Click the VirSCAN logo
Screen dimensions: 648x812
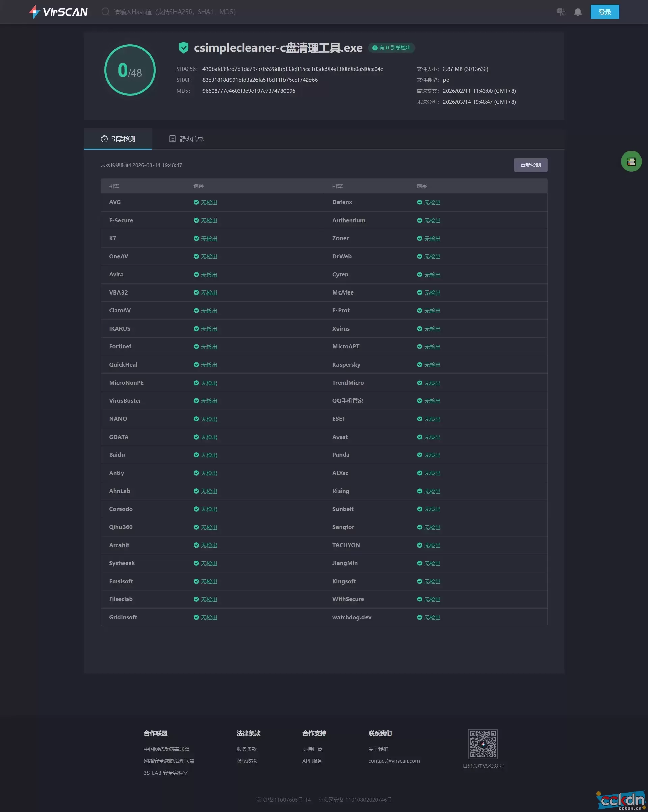pos(58,12)
